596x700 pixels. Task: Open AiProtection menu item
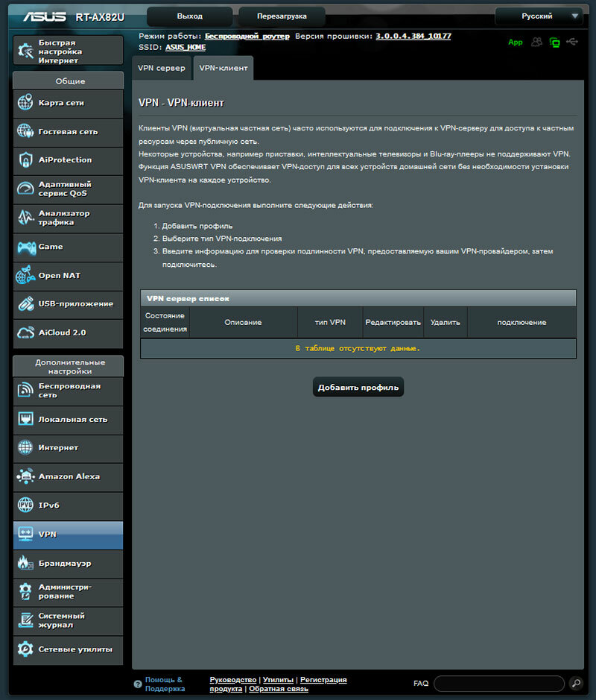68,160
